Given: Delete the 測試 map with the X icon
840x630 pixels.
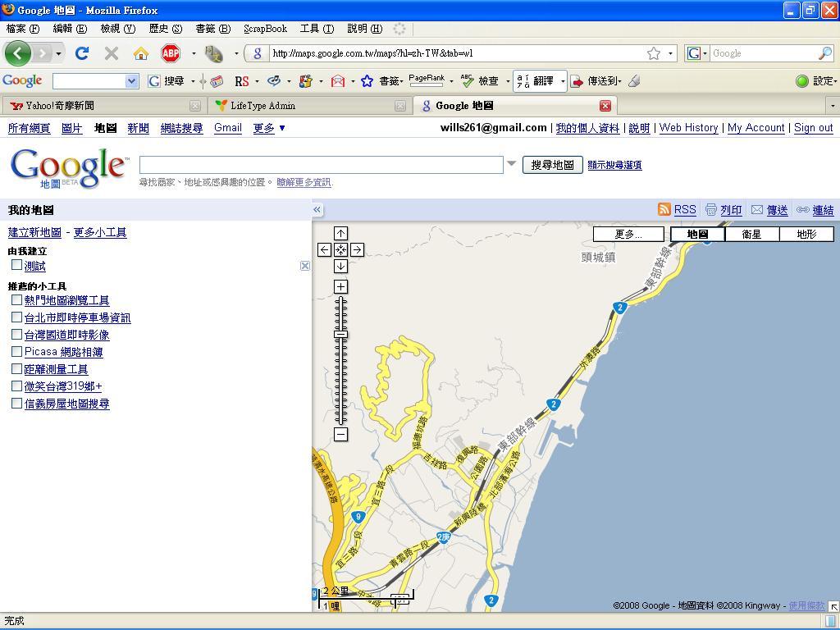Looking at the screenshot, I should point(305,266).
